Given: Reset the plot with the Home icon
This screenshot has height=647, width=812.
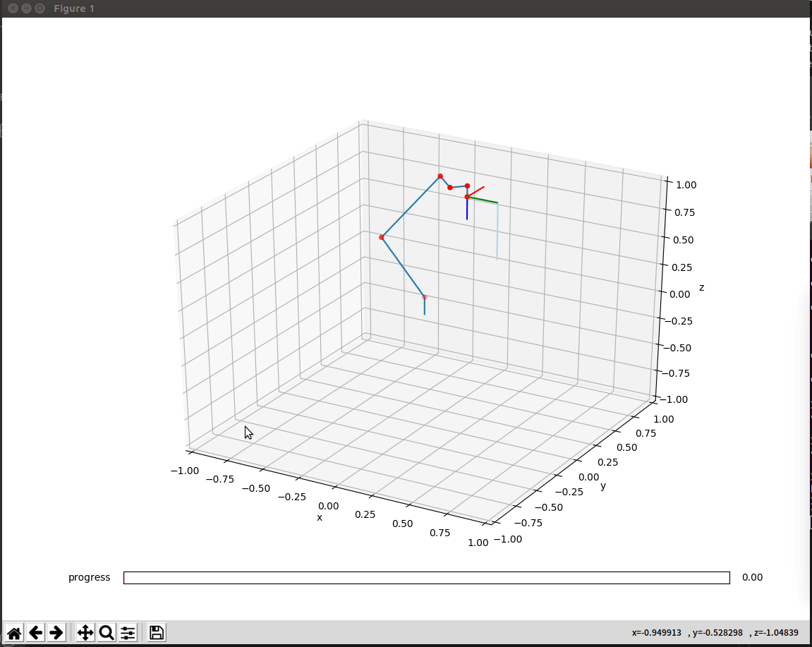Looking at the screenshot, I should 14,632.
